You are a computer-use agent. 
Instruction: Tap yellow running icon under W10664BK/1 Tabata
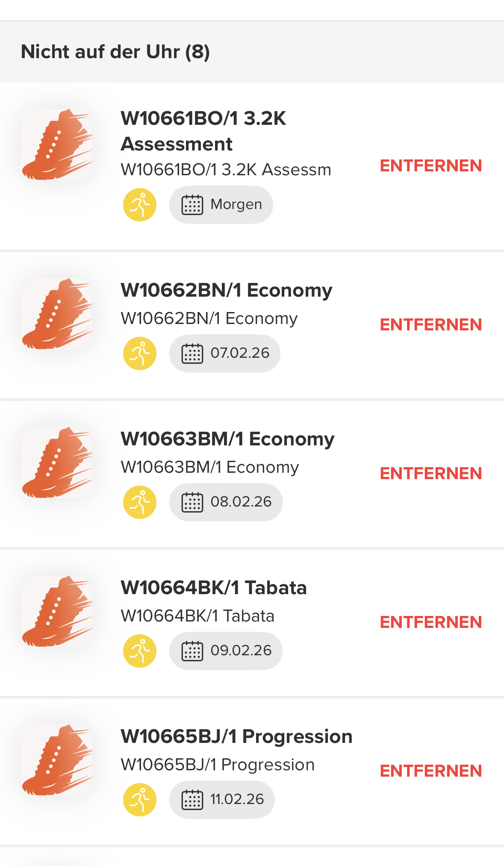click(140, 651)
